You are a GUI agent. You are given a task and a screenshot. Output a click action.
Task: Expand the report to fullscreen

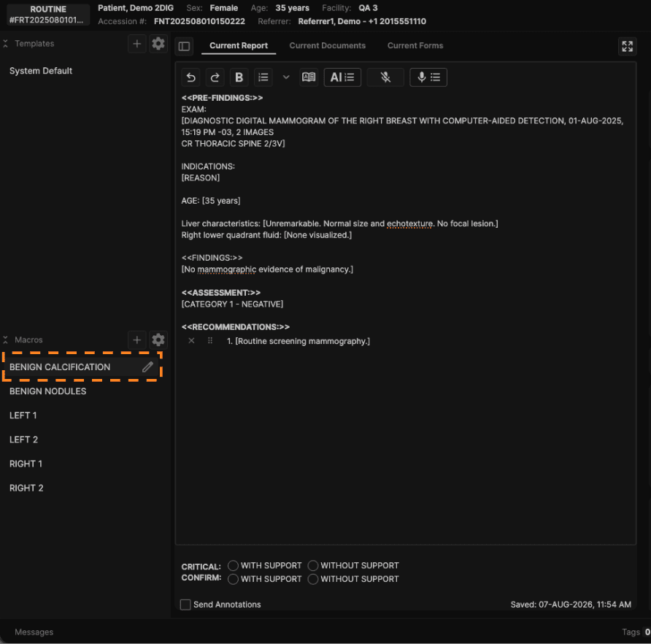pyautogui.click(x=628, y=46)
